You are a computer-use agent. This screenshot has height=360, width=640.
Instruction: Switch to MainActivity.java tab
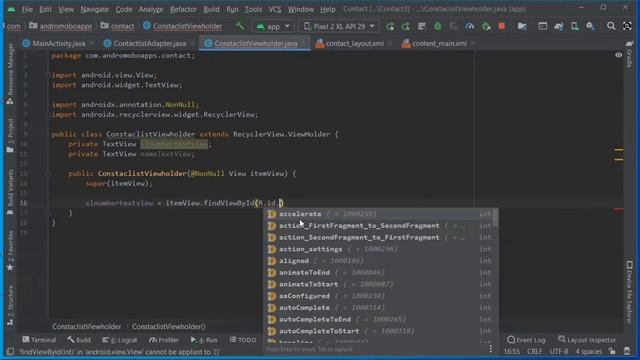coord(59,43)
